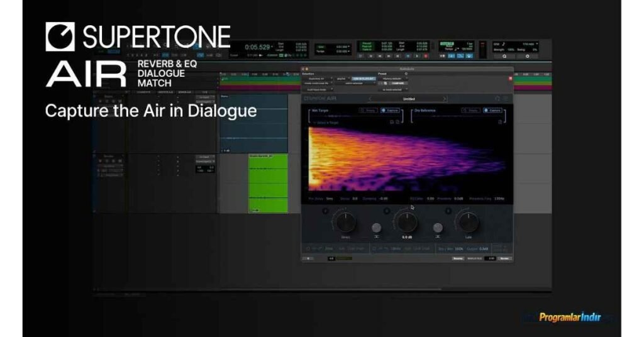Viewport: 644px width, 337px height.
Task: Toggle the link button between center and Late knobs
Action: [x=438, y=228]
